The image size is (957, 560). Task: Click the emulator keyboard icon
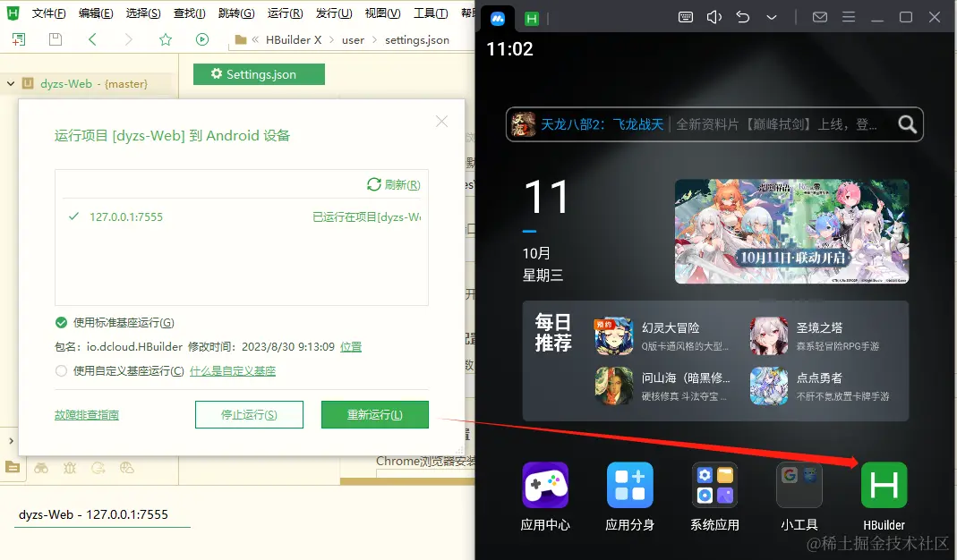[686, 17]
